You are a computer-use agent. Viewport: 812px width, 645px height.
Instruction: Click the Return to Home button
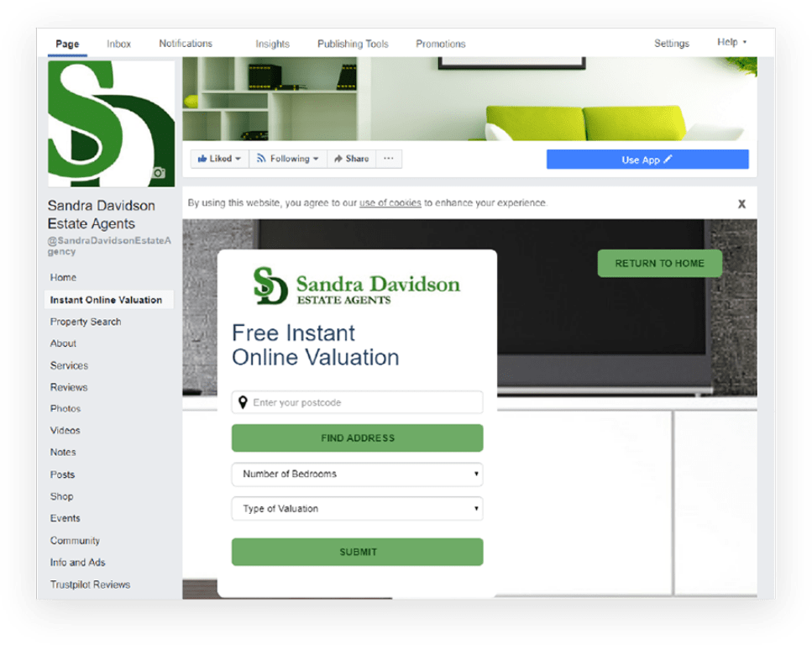(x=659, y=264)
